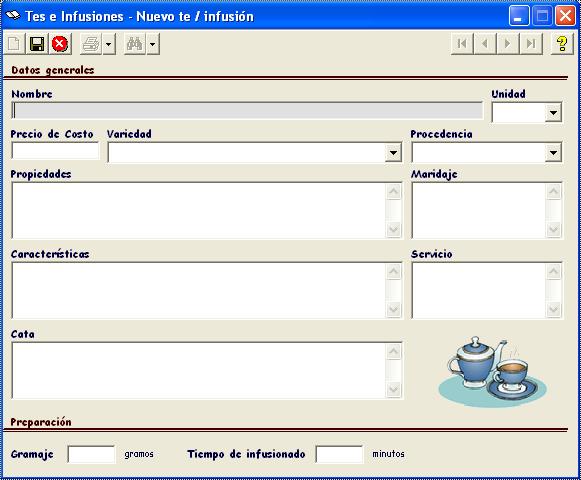Click the printer icon
This screenshot has height=480, width=581.
point(91,44)
